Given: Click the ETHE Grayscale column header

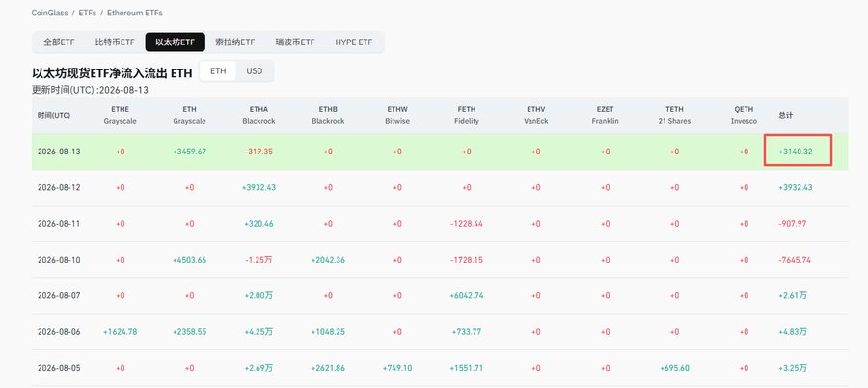Looking at the screenshot, I should [121, 115].
